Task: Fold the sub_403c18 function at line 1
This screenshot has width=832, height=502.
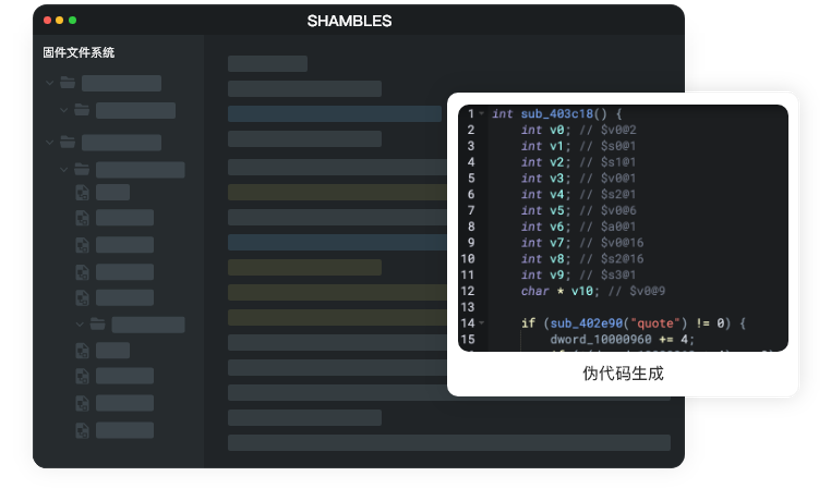Action: tap(482, 114)
